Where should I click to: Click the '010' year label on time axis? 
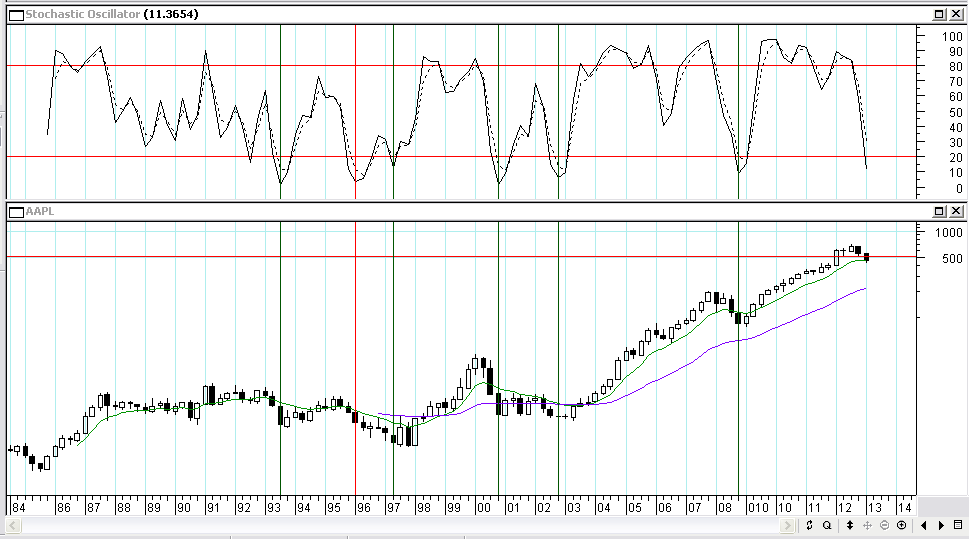758,508
